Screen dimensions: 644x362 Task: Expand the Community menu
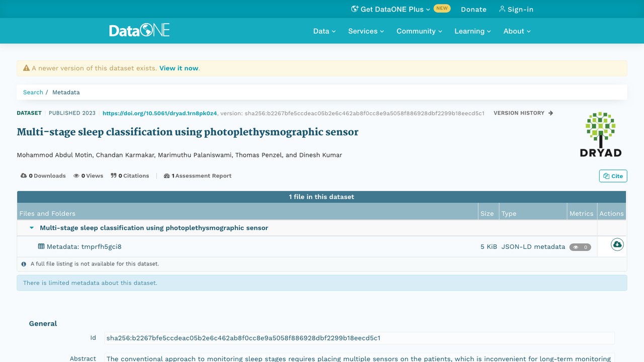[420, 31]
